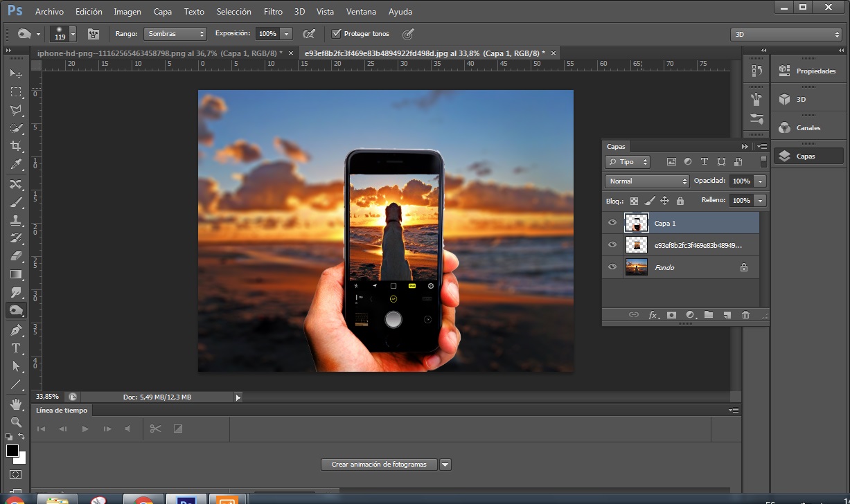Open the Filtro menu
The width and height of the screenshot is (850, 504).
pos(273,12)
